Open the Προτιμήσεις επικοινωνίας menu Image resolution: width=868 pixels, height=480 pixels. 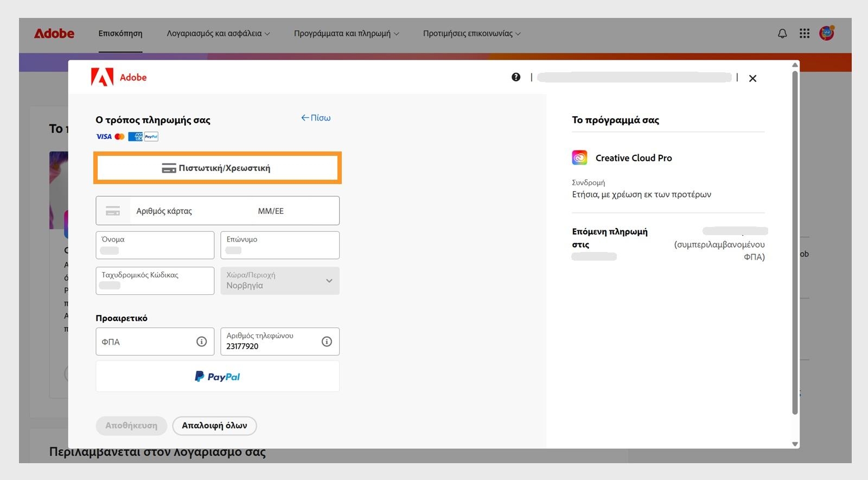click(x=471, y=34)
